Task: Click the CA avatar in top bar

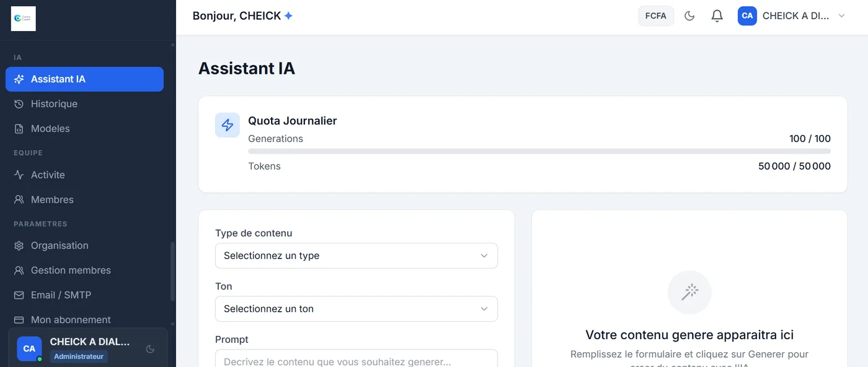Action: point(748,16)
